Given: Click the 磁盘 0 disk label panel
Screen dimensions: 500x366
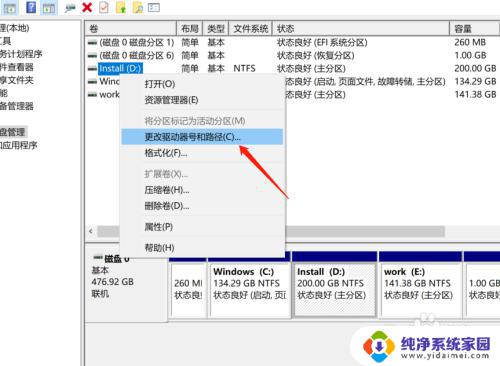Looking at the screenshot, I should pyautogui.click(x=127, y=286).
